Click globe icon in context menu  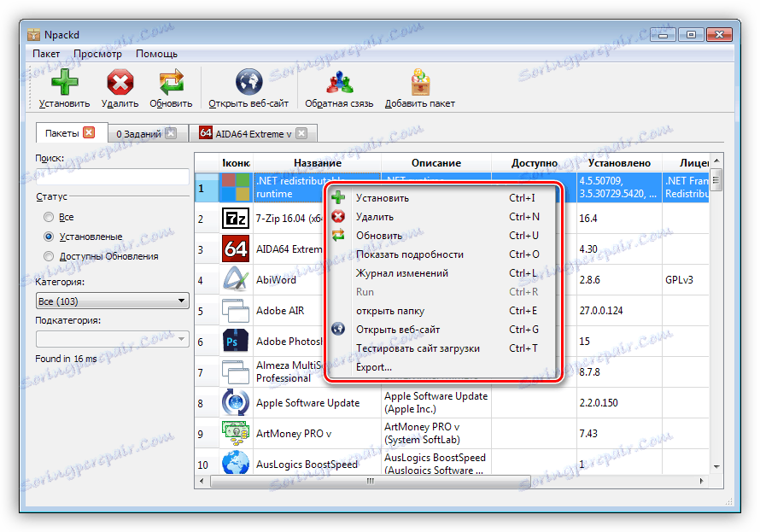click(x=338, y=329)
